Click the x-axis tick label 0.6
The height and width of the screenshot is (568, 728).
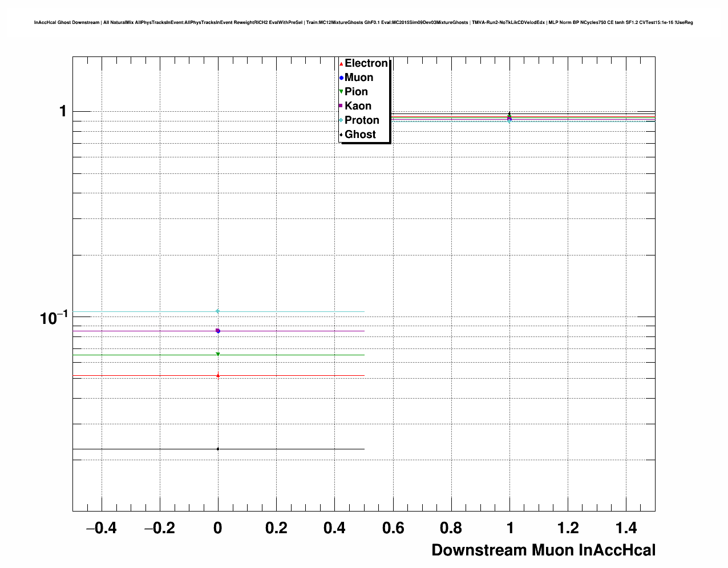click(393, 529)
